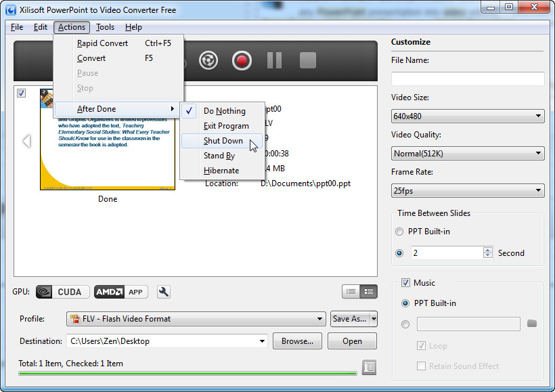Click the red record button in toolbar

pos(242,60)
